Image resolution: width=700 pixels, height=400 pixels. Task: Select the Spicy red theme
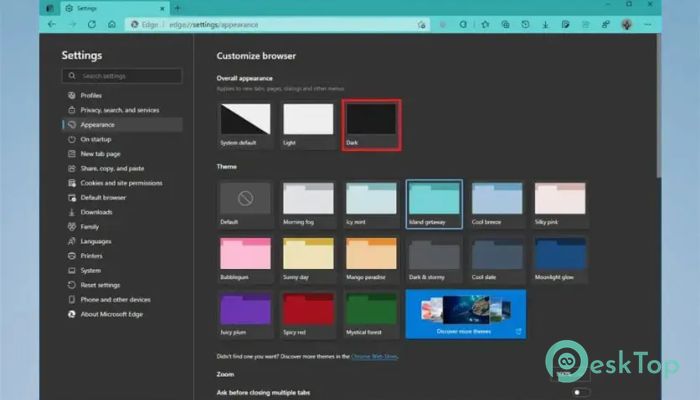tap(308, 314)
